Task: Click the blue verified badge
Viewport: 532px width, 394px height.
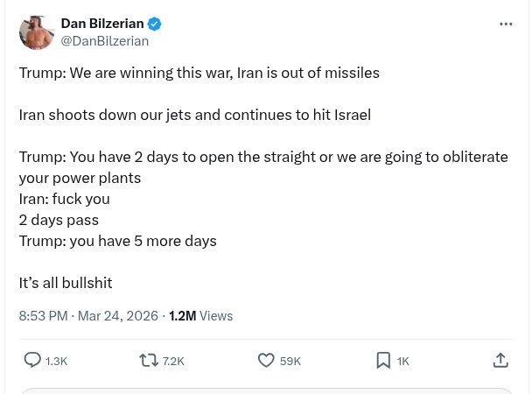Action: 154,24
